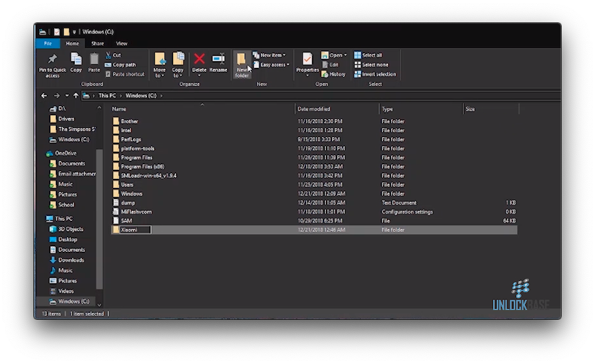Image resolution: width=595 pixels, height=364 pixels.
Task: Open the Quick Access Toolbar customize dropdown
Action: click(x=74, y=32)
